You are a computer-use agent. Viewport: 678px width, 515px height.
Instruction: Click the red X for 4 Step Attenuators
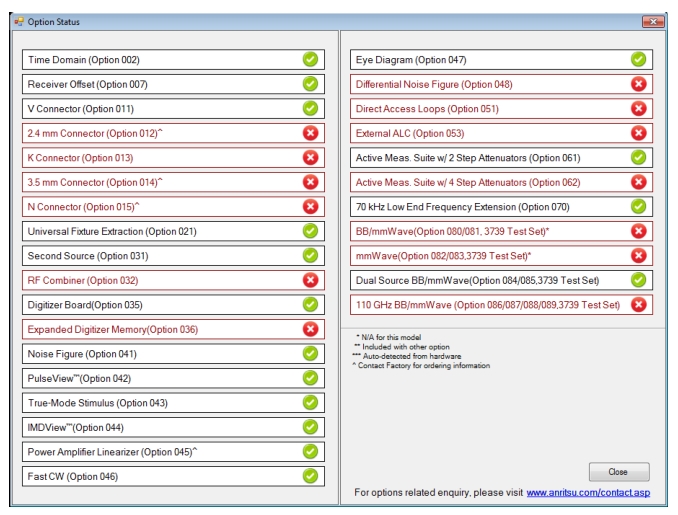638,182
